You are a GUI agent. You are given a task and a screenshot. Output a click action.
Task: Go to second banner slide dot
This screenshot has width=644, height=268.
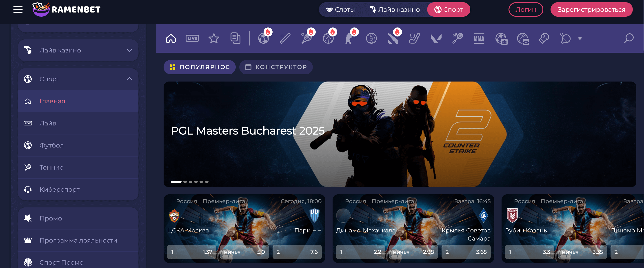pos(185,182)
